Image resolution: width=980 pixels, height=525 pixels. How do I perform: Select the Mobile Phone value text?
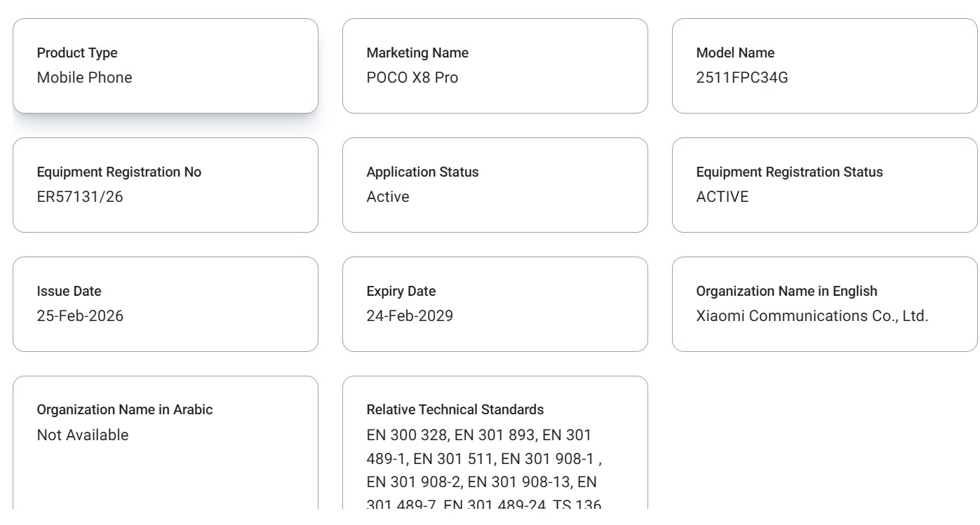click(84, 78)
